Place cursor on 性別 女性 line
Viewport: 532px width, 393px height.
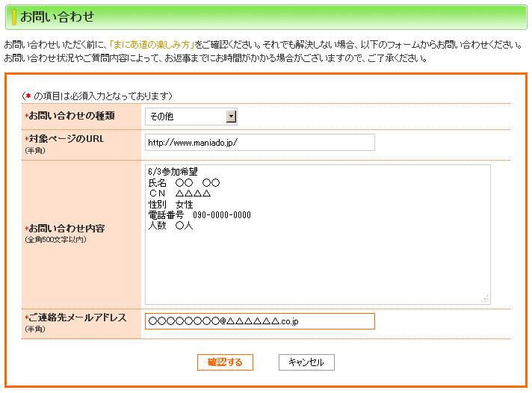pos(171,204)
